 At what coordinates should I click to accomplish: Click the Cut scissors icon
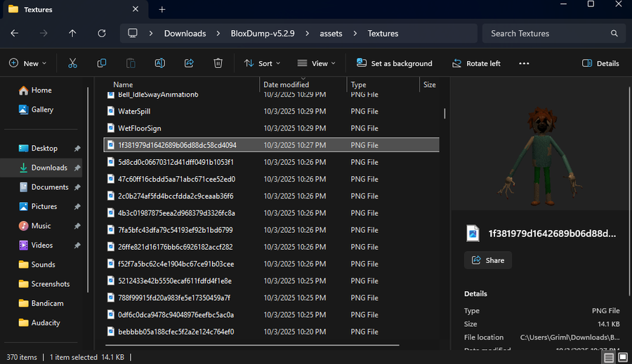[x=72, y=63]
